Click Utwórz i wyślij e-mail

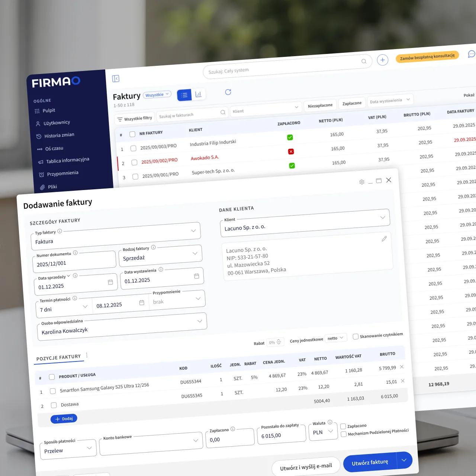coord(306,467)
